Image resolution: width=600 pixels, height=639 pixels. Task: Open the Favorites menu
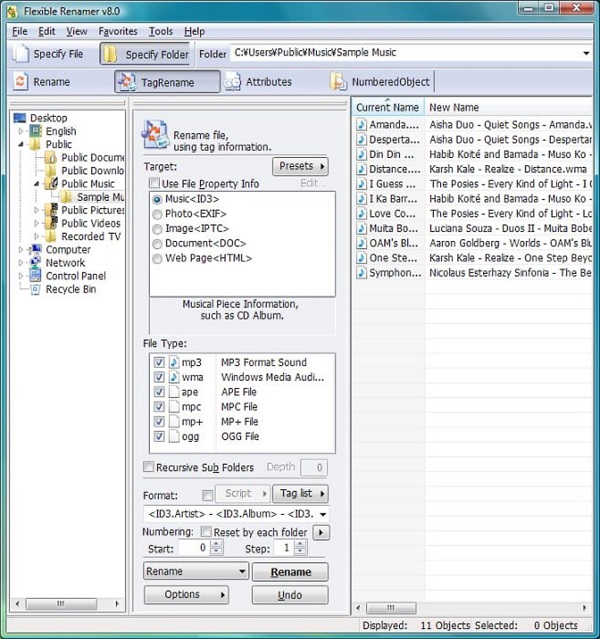point(118,31)
